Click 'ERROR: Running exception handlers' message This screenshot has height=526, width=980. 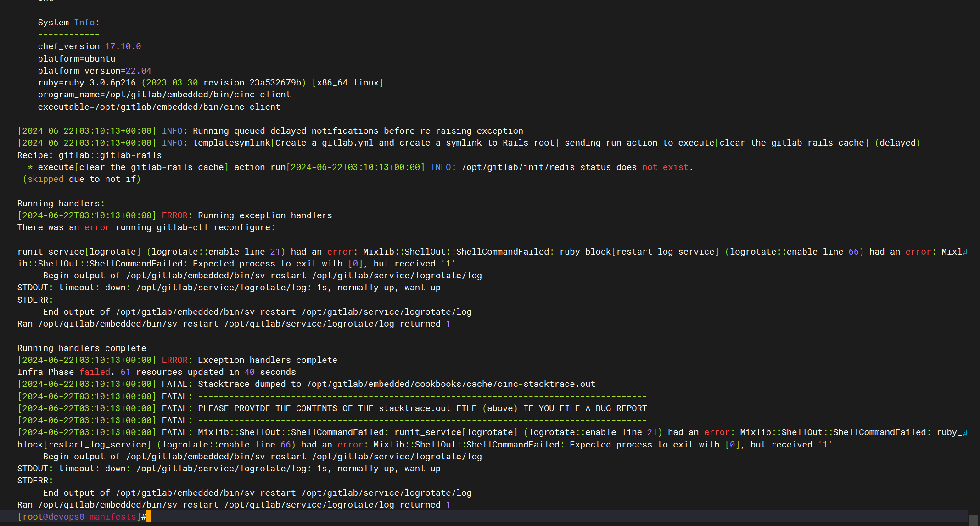pyautogui.click(x=247, y=215)
